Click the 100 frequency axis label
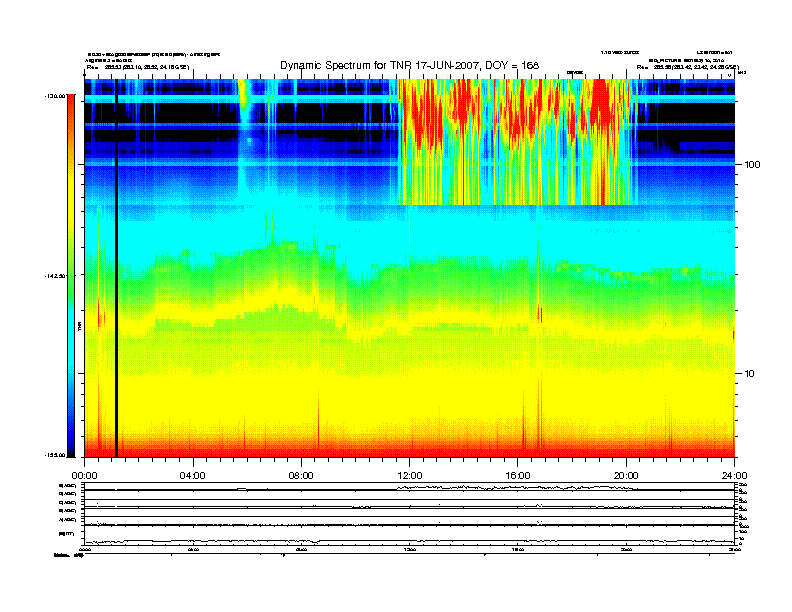 pyautogui.click(x=753, y=165)
